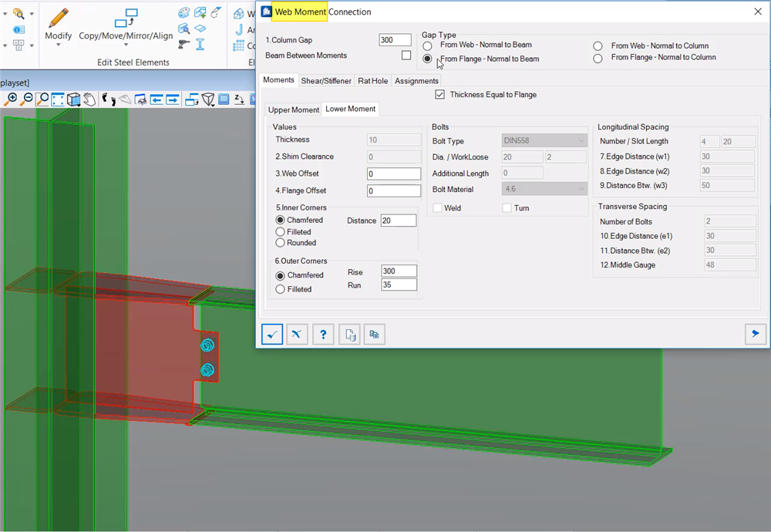Image resolution: width=771 pixels, height=532 pixels.
Task: Expand the Modify dropdown
Action: point(59,45)
